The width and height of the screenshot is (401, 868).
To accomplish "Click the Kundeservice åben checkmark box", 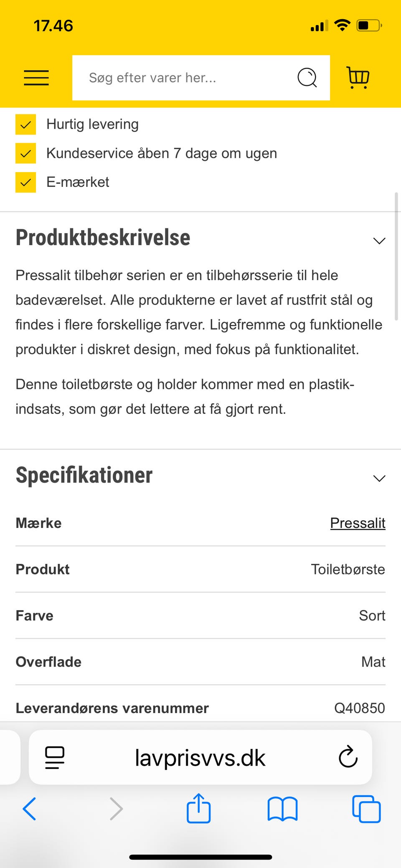I will pos(25,153).
